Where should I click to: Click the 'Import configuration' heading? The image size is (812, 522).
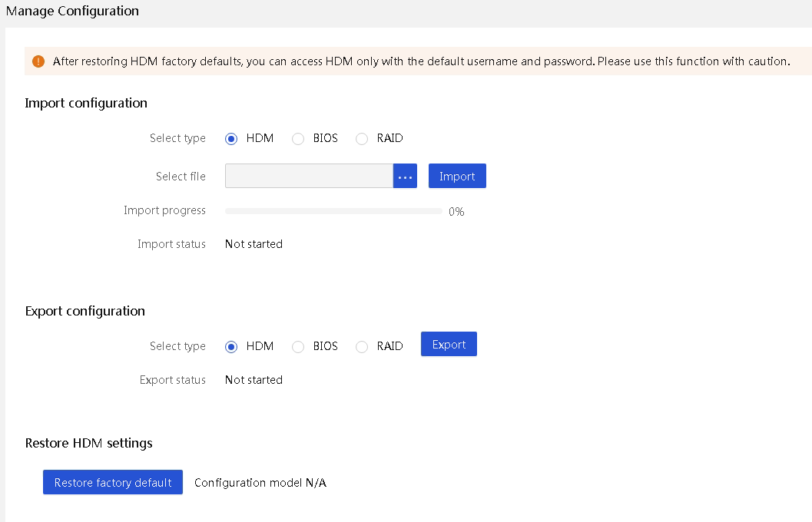(x=86, y=103)
